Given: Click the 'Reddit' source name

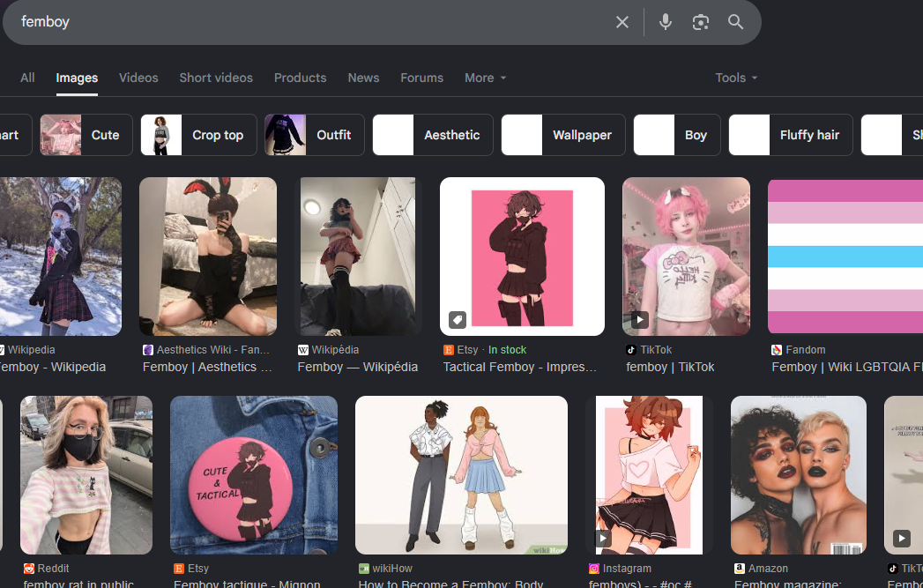Looking at the screenshot, I should pyautogui.click(x=53, y=569).
